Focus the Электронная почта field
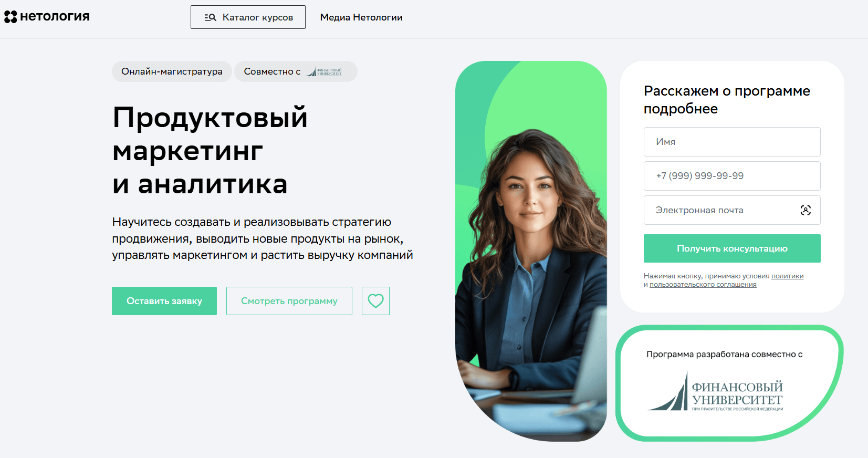Viewport: 868px width, 458px height. click(x=732, y=210)
